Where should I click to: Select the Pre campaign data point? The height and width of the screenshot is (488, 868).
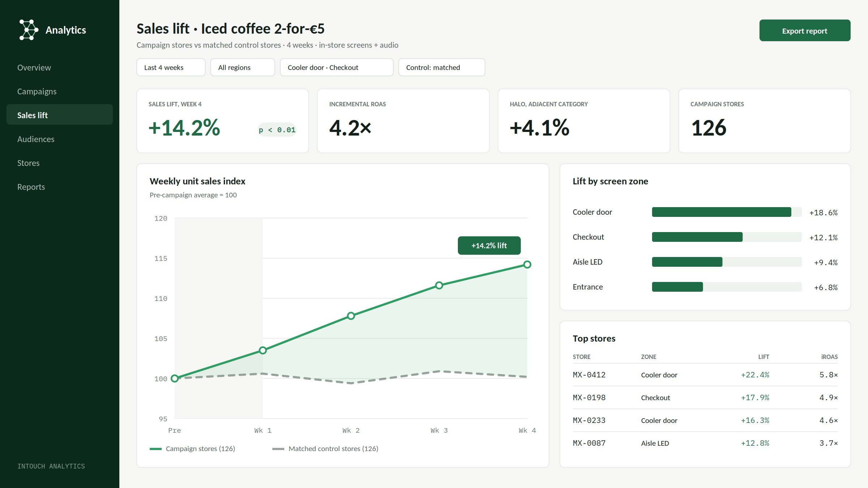[x=175, y=378]
